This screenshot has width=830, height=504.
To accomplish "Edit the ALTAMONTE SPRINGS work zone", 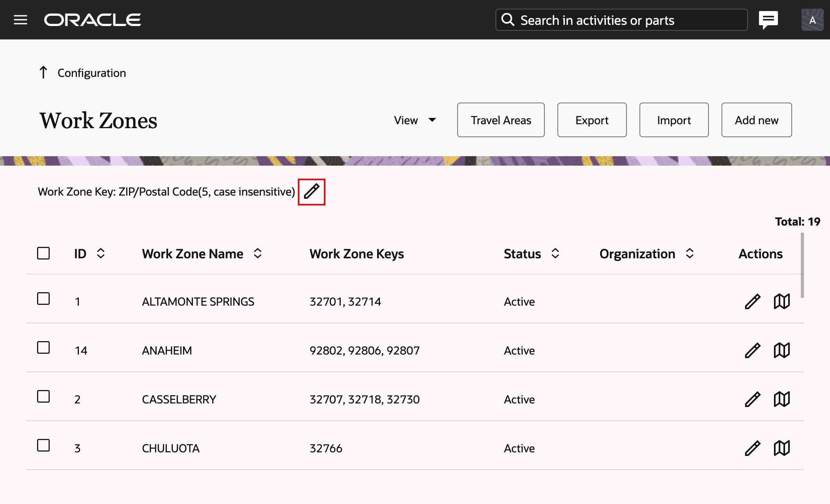I will click(x=752, y=302).
